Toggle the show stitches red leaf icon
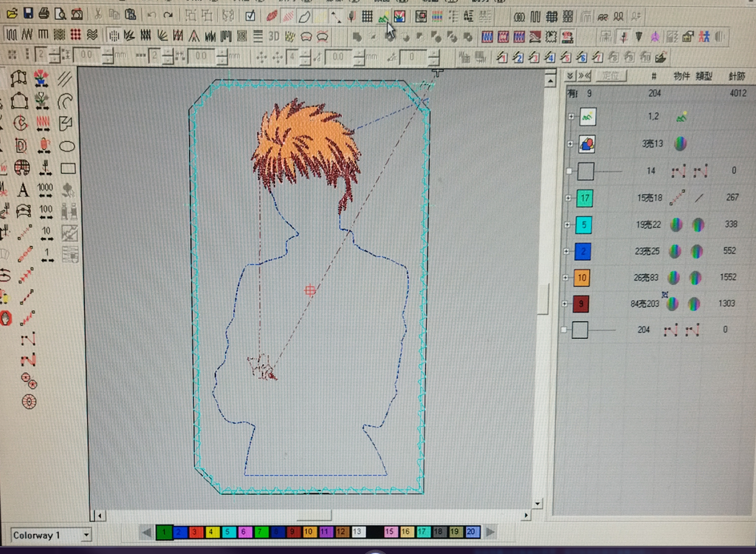Image resolution: width=756 pixels, height=554 pixels. [x=272, y=16]
